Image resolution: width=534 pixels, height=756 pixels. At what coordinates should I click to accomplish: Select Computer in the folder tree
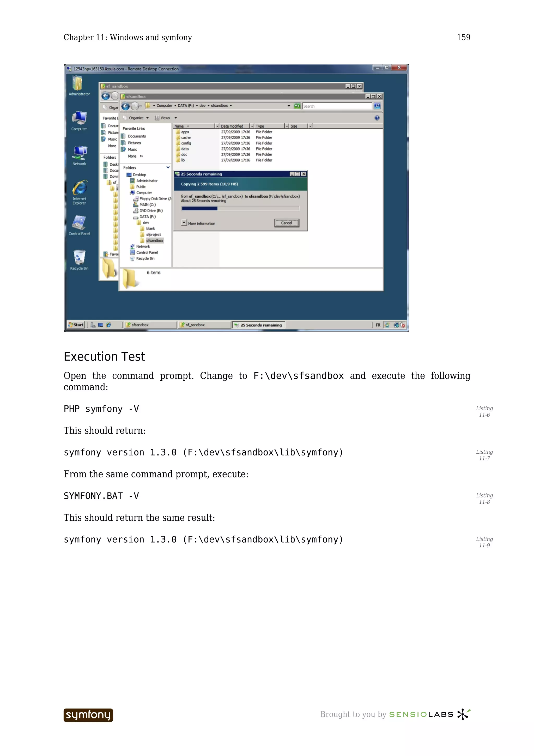pyautogui.click(x=141, y=193)
